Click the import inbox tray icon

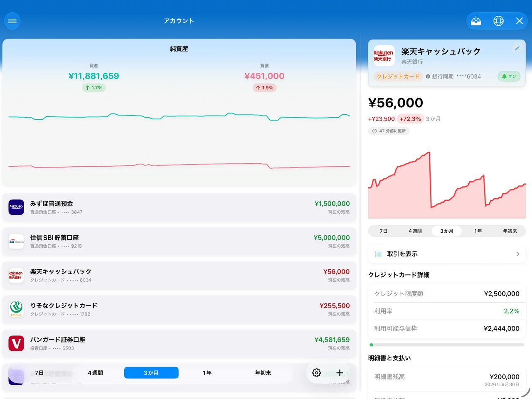(x=476, y=21)
